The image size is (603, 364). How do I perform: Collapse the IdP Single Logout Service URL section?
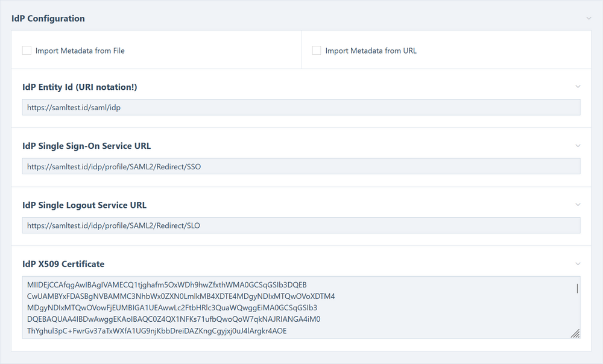pos(578,204)
